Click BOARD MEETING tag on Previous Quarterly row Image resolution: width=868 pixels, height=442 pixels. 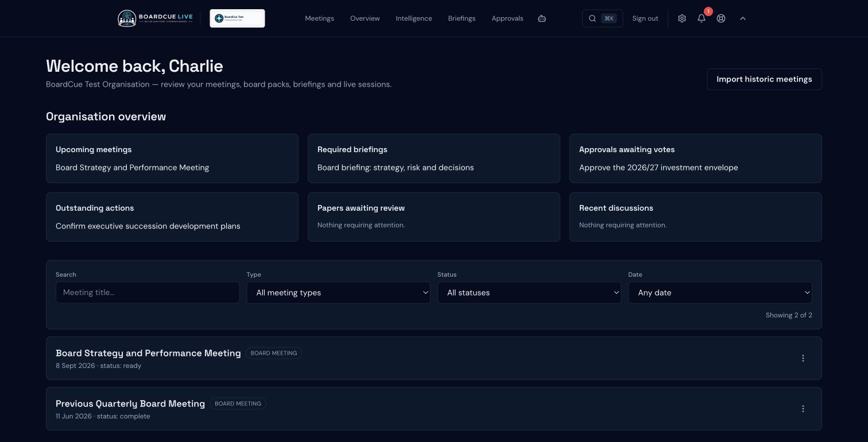coord(238,404)
